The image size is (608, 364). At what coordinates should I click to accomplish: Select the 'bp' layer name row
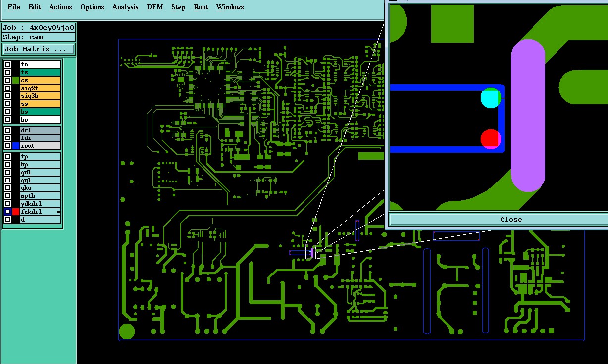coord(41,164)
